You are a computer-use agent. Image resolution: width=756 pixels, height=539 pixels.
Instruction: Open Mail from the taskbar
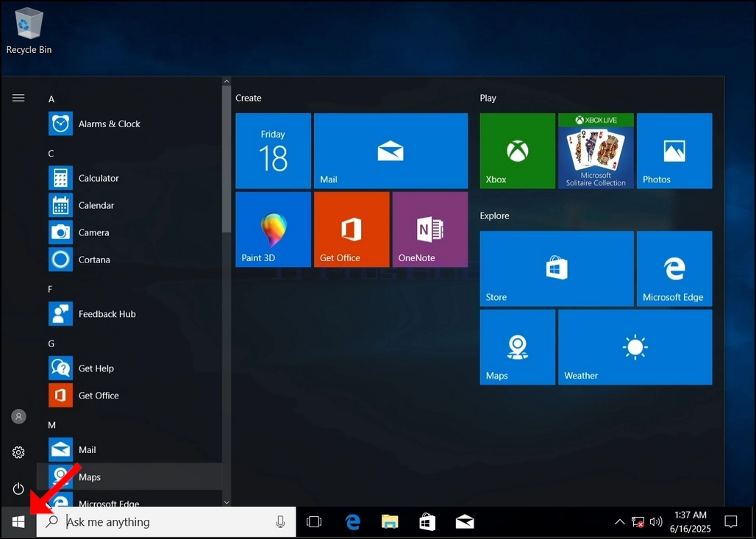(465, 521)
